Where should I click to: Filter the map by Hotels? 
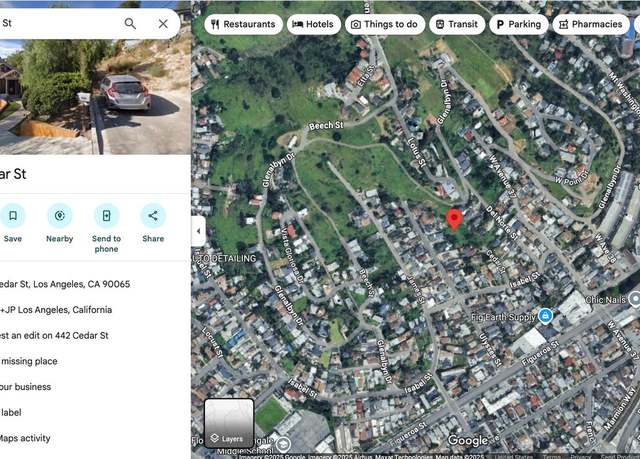point(313,24)
